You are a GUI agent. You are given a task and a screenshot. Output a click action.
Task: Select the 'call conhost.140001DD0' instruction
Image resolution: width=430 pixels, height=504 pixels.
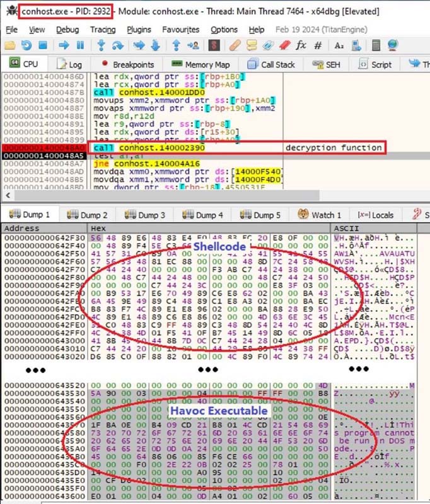[x=149, y=93]
